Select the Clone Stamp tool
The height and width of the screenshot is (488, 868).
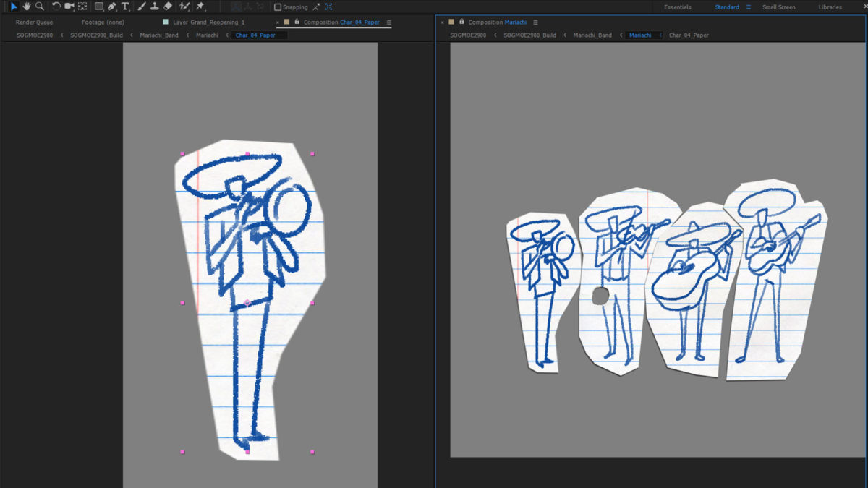(x=154, y=7)
